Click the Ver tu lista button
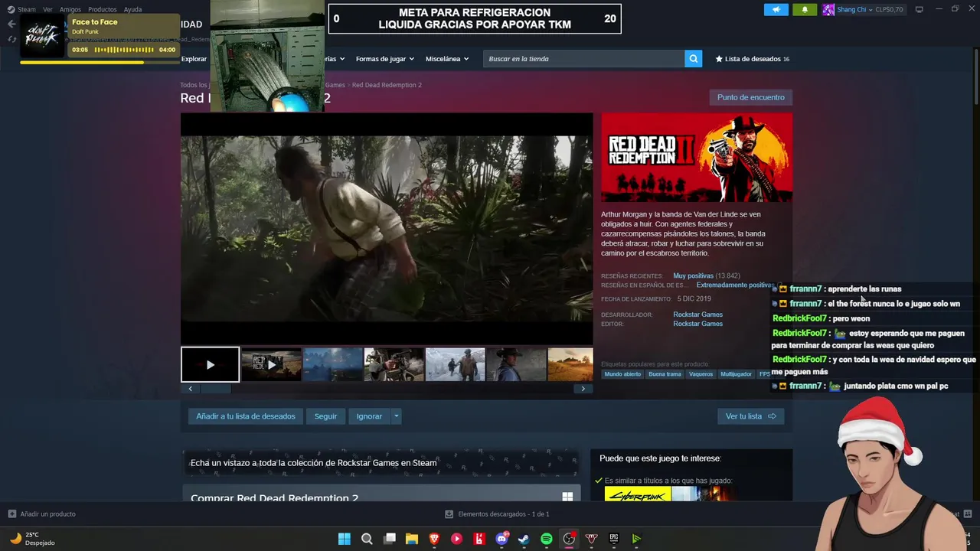Viewport: 980px width, 551px height. [x=750, y=416]
